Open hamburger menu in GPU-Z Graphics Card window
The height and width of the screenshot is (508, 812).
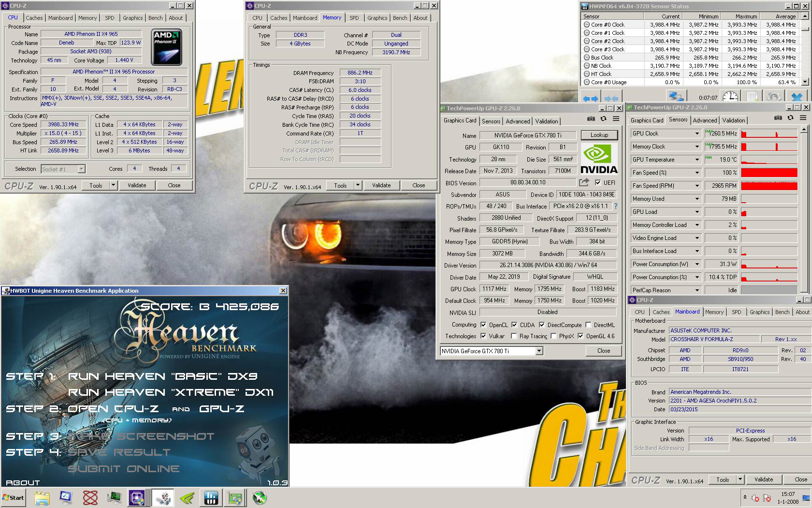[616, 119]
